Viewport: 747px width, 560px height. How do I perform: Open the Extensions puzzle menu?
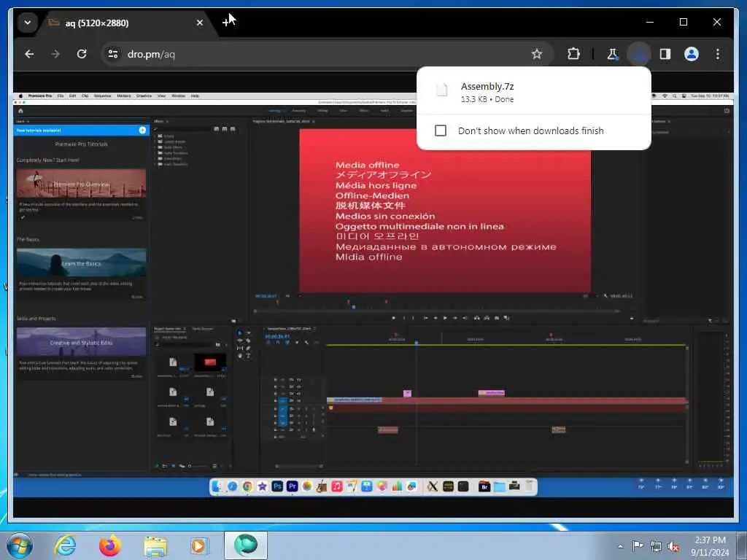pyautogui.click(x=573, y=54)
